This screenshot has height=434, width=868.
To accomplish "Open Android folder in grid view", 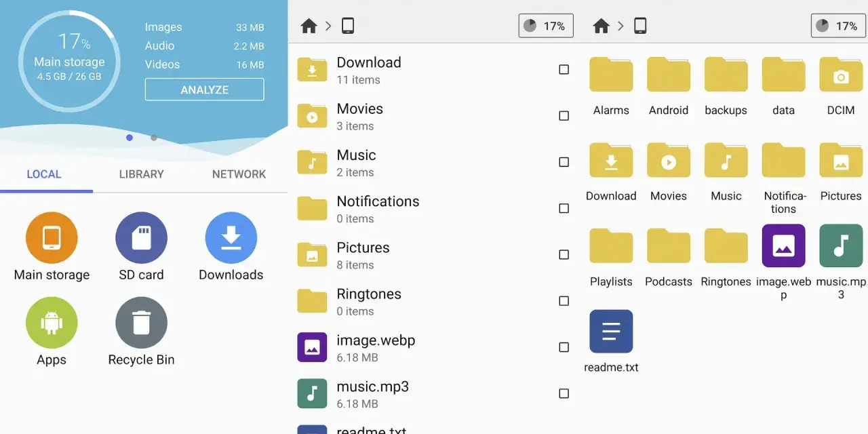I will [669, 74].
